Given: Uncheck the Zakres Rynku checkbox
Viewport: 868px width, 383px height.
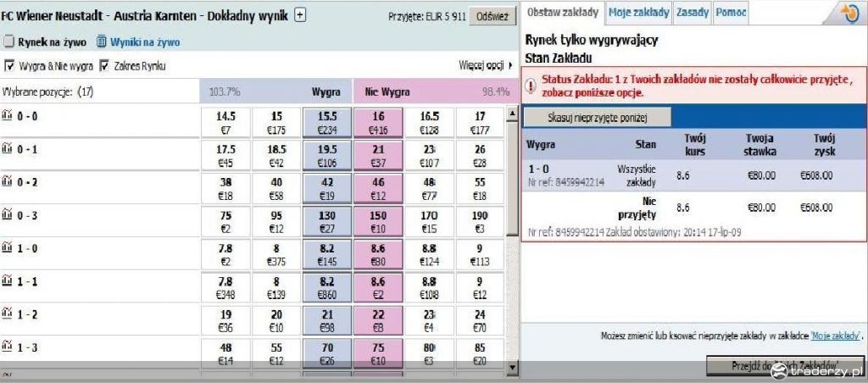Looking at the screenshot, I should click(104, 66).
